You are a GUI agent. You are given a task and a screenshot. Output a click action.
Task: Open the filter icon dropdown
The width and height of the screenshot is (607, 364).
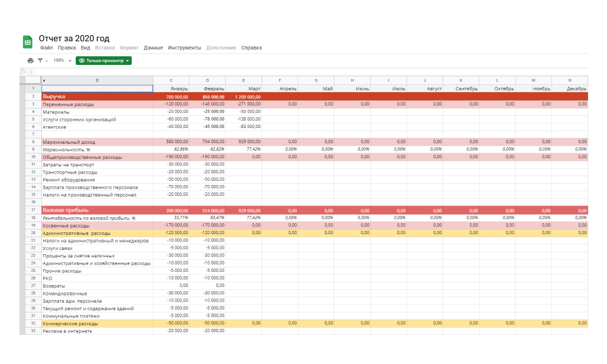pyautogui.click(x=42, y=60)
